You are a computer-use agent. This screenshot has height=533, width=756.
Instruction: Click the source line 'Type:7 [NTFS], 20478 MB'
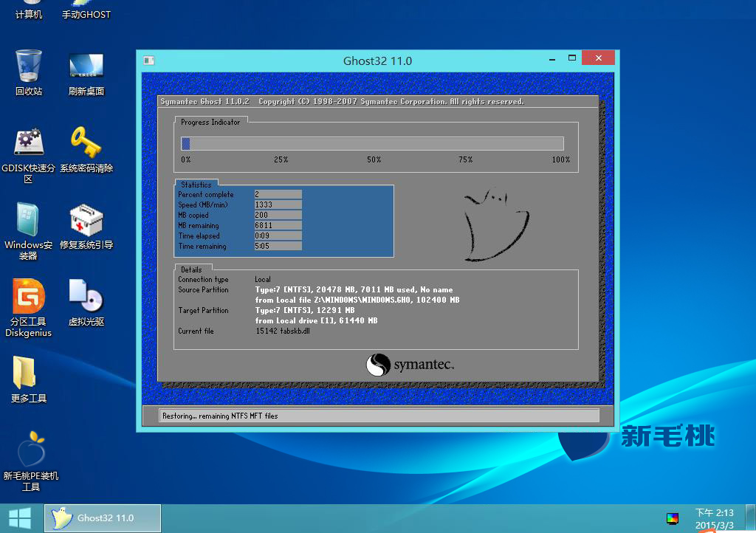click(x=354, y=289)
